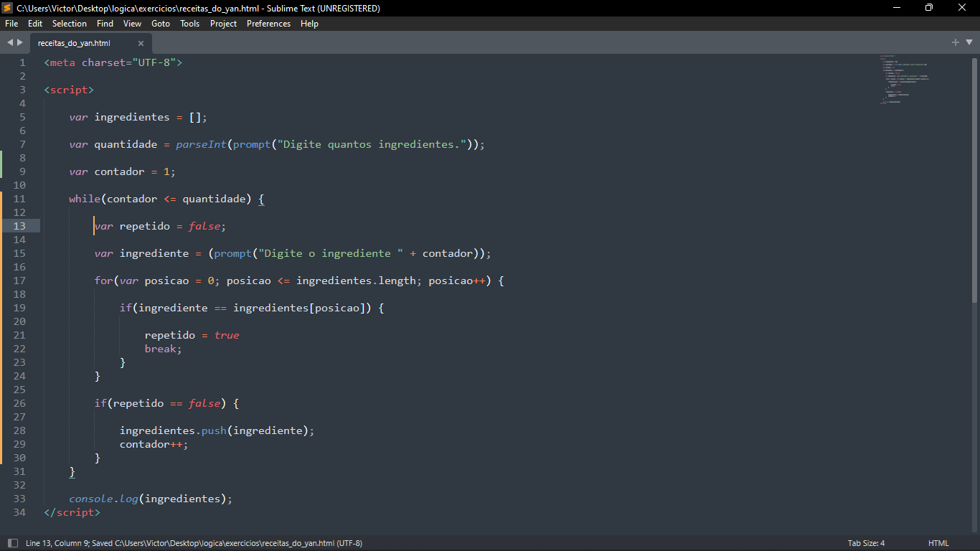Minimize the Sublime Text window
The width and height of the screenshot is (980, 551).
[x=897, y=8]
